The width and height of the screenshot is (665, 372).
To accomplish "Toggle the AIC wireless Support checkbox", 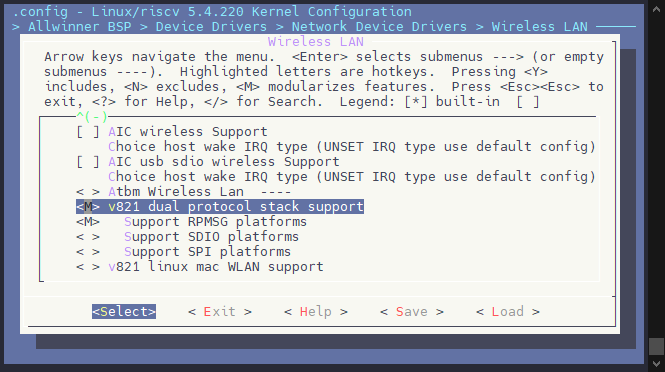I will coord(172,131).
